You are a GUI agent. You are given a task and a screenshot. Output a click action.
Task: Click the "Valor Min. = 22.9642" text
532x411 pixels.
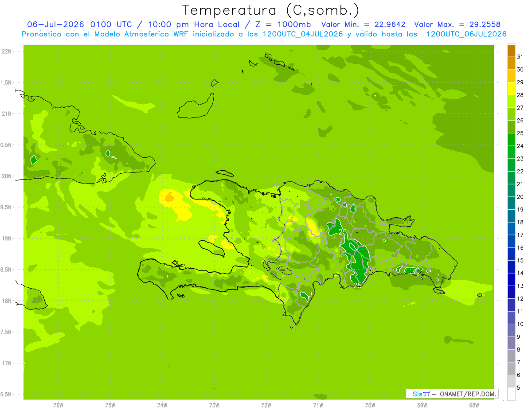point(364,24)
